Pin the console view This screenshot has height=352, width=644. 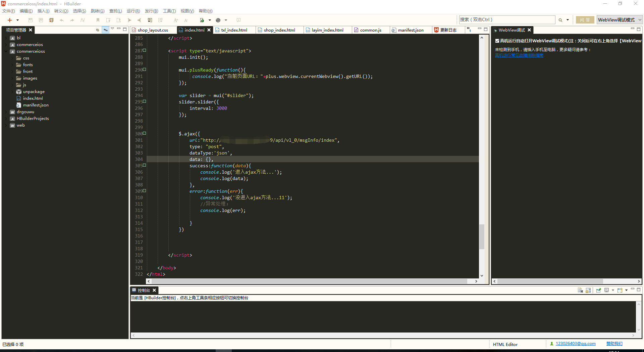click(x=598, y=290)
